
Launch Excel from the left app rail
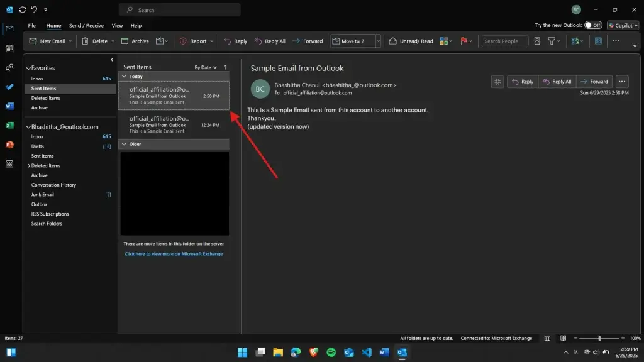pyautogui.click(x=9, y=126)
